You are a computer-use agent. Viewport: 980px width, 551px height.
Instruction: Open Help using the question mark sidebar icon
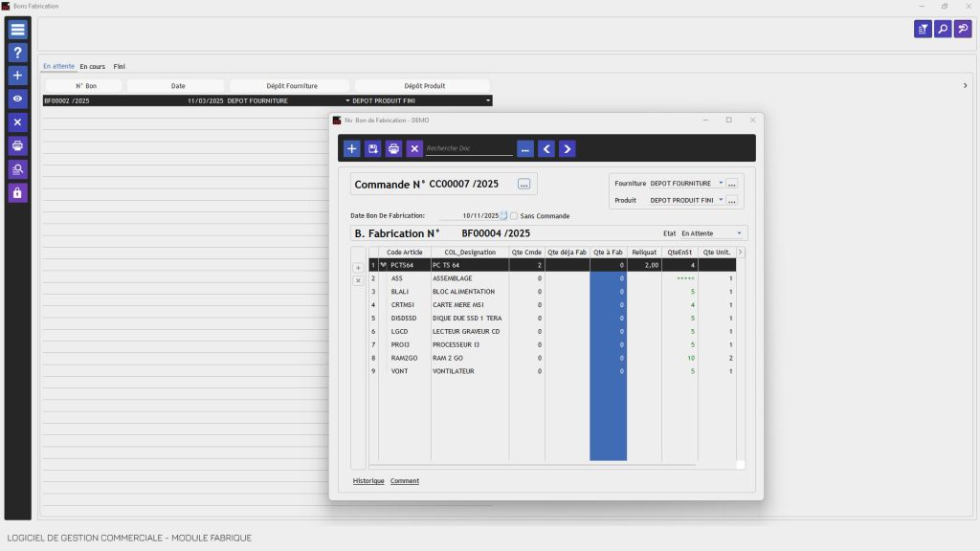tap(16, 53)
